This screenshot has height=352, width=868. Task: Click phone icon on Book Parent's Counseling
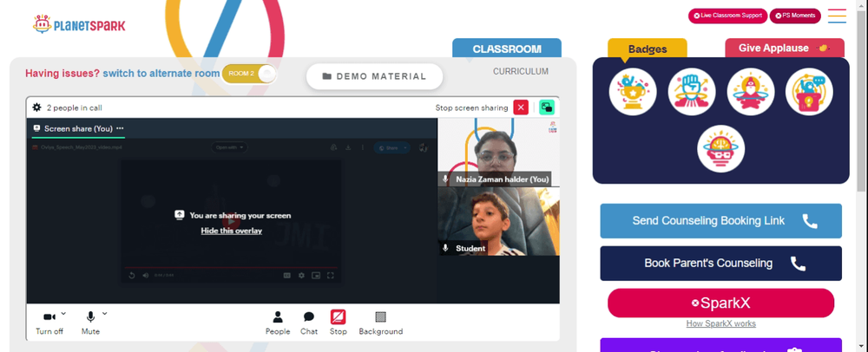click(798, 264)
